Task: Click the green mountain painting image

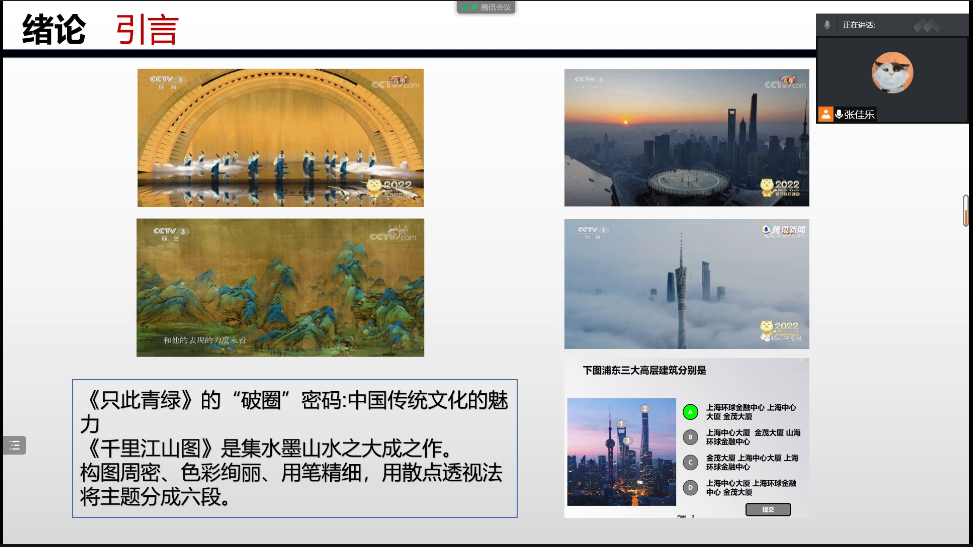Action: (x=280, y=287)
